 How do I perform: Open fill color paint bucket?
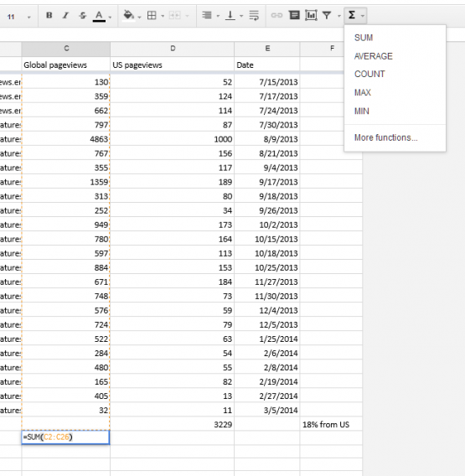pos(129,15)
